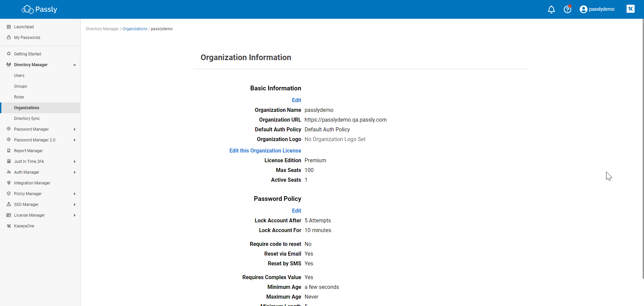Expand Password Manager 2.0 submenu arrow

point(74,140)
